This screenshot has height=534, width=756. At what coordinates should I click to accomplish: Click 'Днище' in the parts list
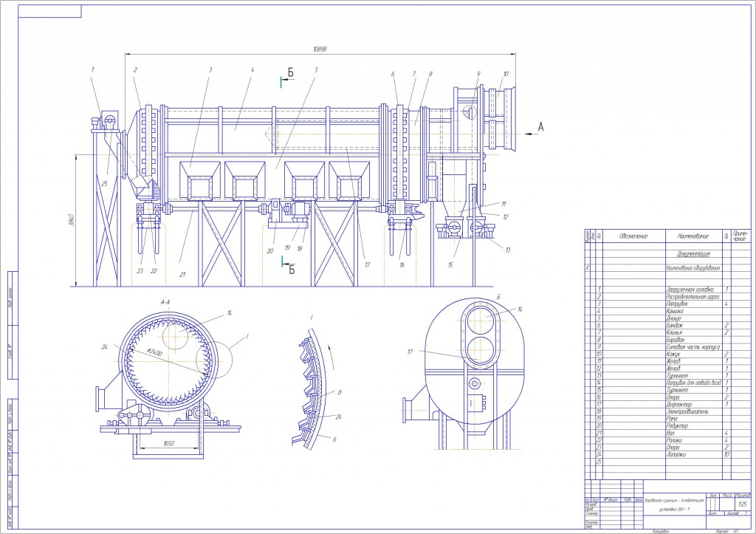tap(673, 319)
